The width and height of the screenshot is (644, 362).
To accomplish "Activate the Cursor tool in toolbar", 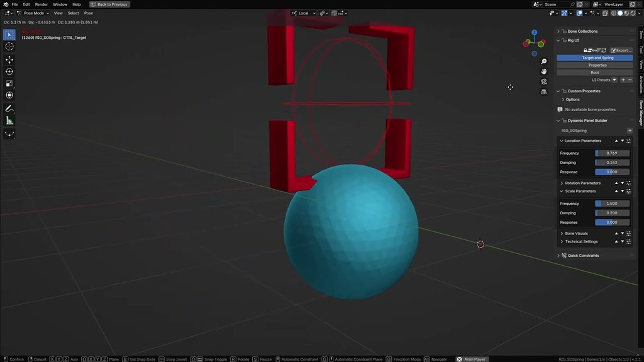I will [x=9, y=47].
